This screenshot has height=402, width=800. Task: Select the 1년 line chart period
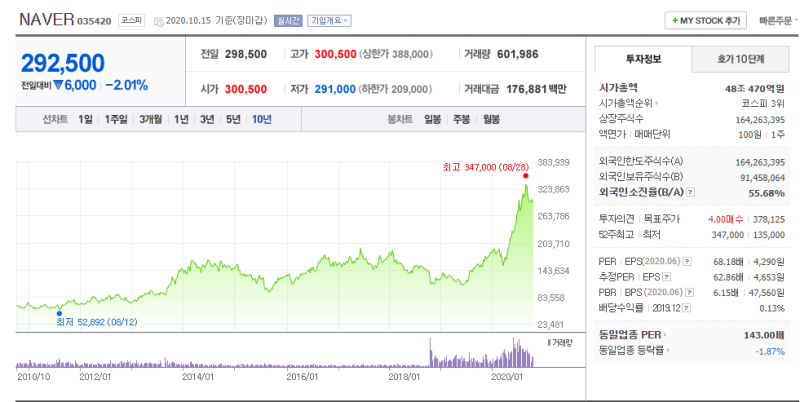click(181, 120)
